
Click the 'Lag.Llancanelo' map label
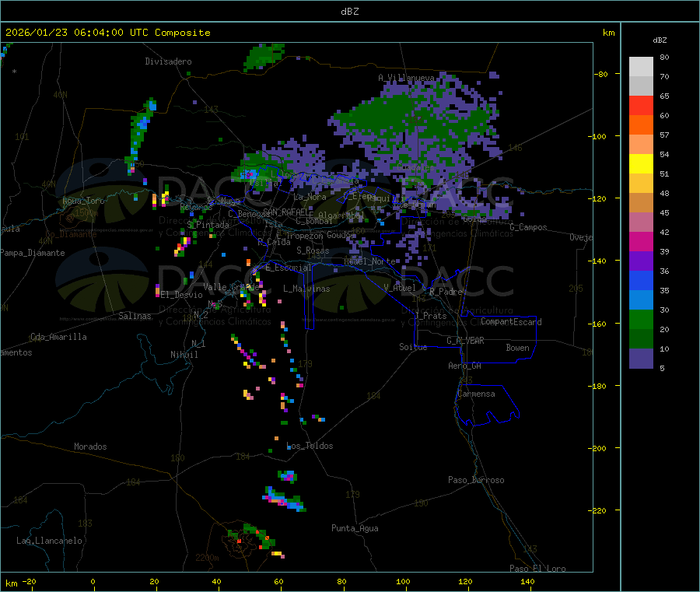point(50,541)
